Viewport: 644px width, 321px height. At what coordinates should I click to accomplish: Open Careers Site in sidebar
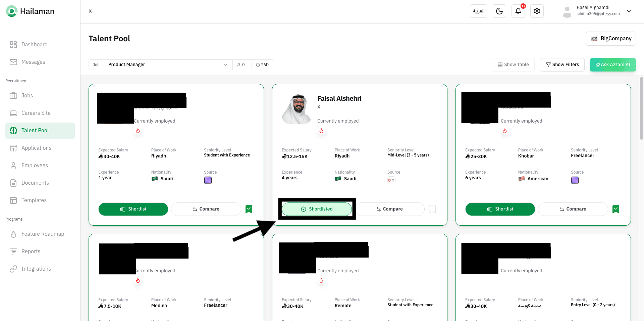[40, 113]
